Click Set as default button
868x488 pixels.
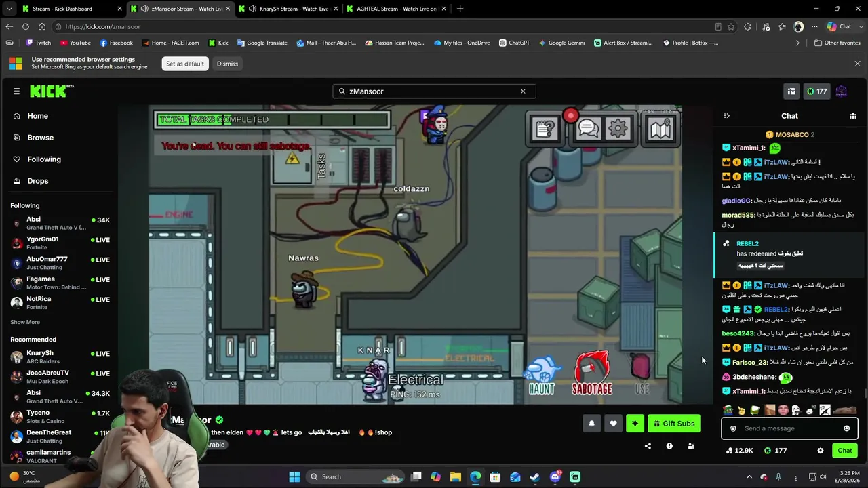point(184,64)
